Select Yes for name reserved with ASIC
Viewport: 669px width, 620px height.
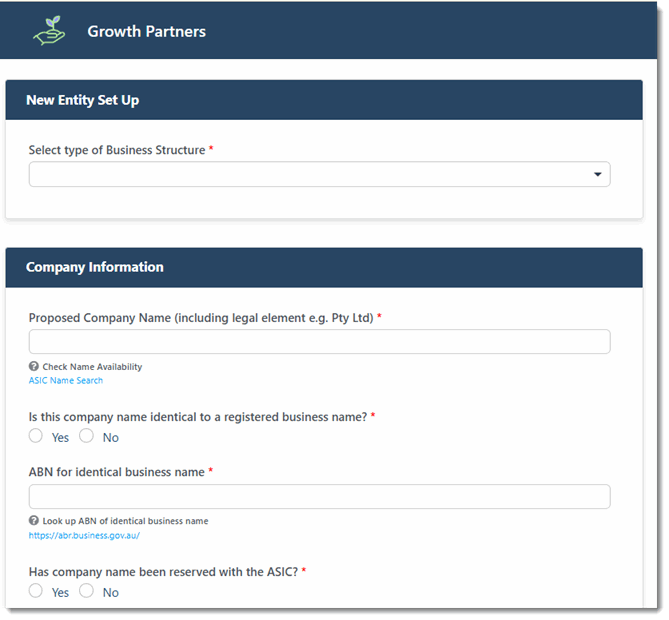coord(36,591)
